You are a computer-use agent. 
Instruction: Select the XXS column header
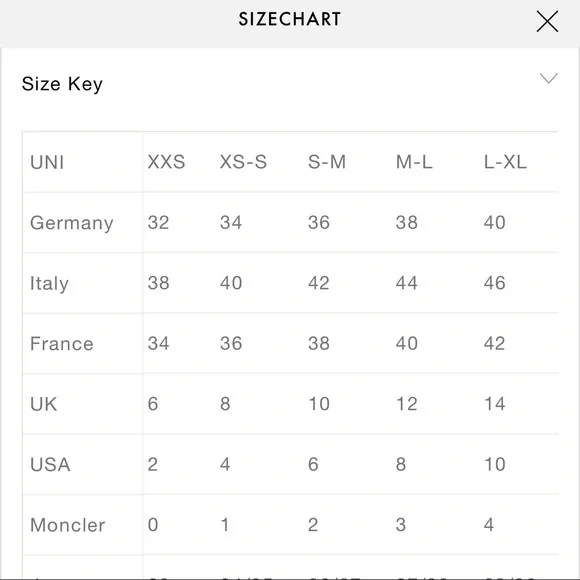[x=166, y=162]
